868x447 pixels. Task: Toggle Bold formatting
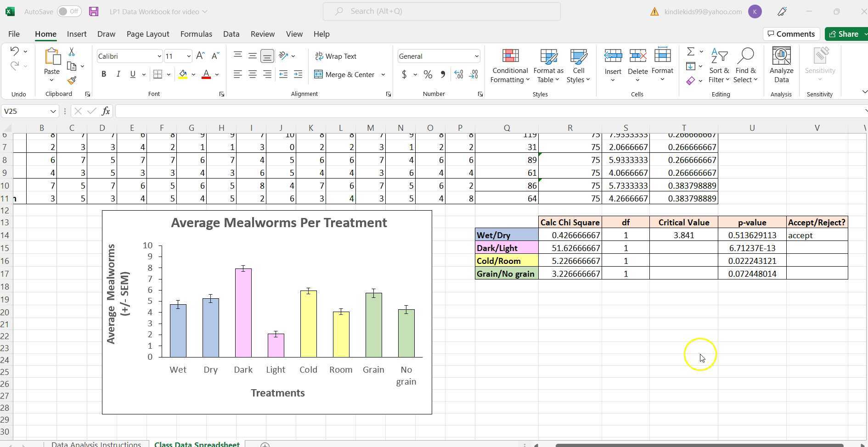tap(104, 74)
